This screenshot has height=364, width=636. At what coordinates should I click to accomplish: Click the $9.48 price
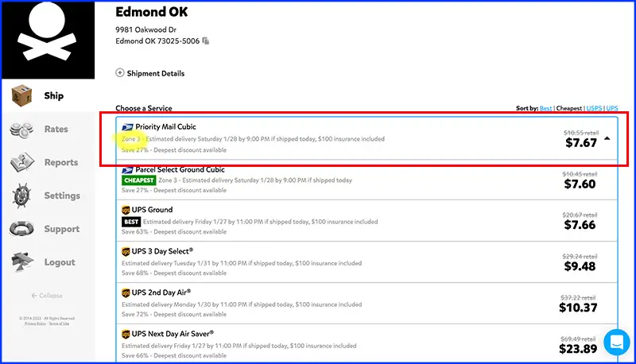click(x=580, y=266)
